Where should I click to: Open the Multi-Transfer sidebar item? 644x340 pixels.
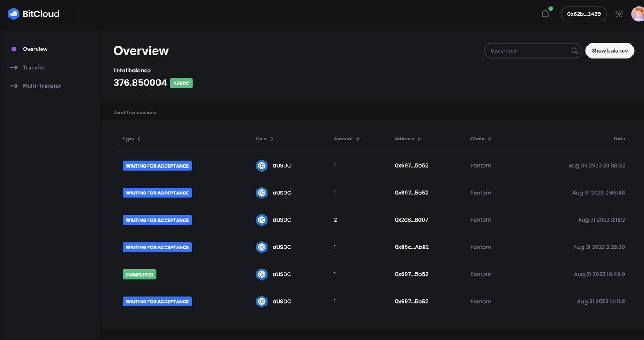tap(42, 86)
